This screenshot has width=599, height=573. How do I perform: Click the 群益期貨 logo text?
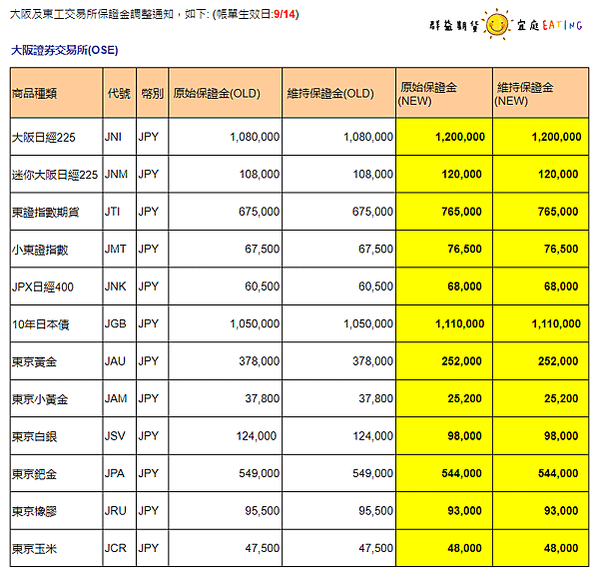pyautogui.click(x=454, y=25)
